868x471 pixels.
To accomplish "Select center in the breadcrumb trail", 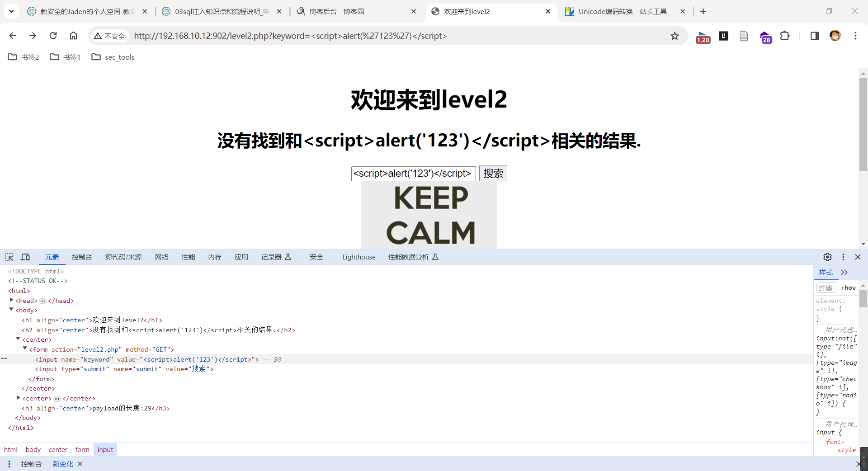I will pos(58,450).
